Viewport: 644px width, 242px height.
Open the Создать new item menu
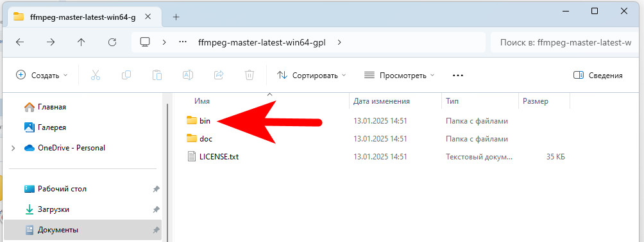tap(42, 75)
